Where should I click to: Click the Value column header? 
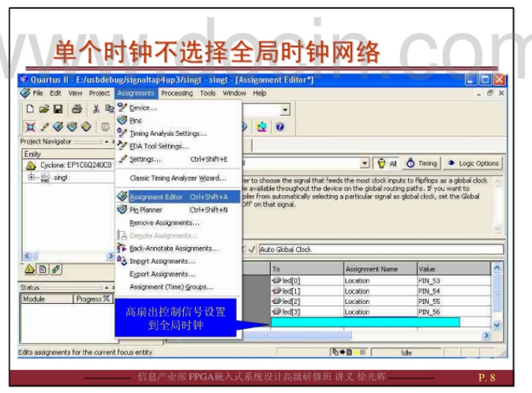tap(454, 269)
